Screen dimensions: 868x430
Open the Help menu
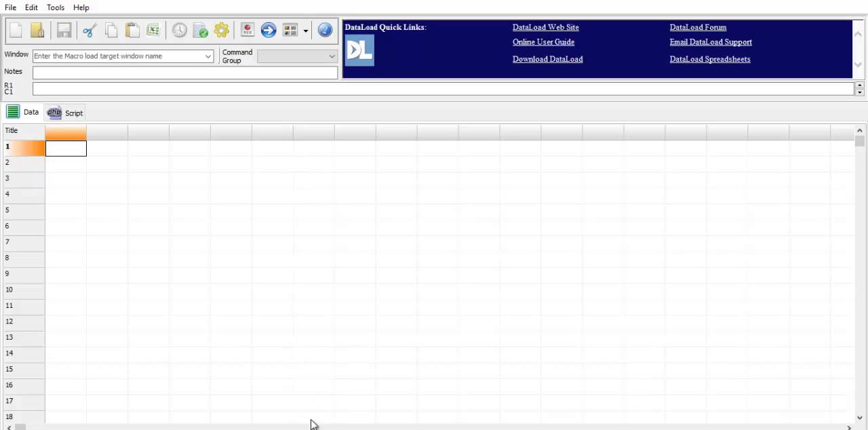pyautogui.click(x=81, y=7)
